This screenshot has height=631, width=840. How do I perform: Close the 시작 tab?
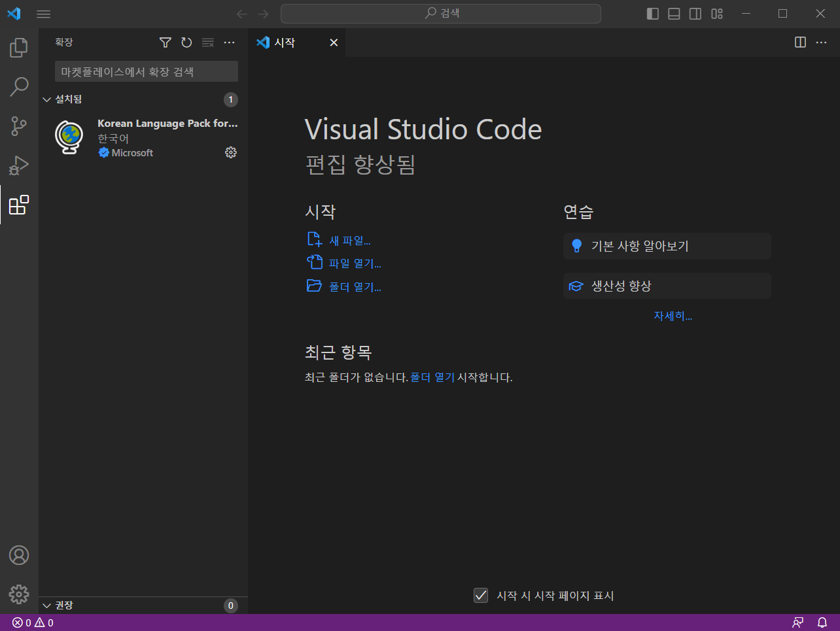tap(334, 43)
